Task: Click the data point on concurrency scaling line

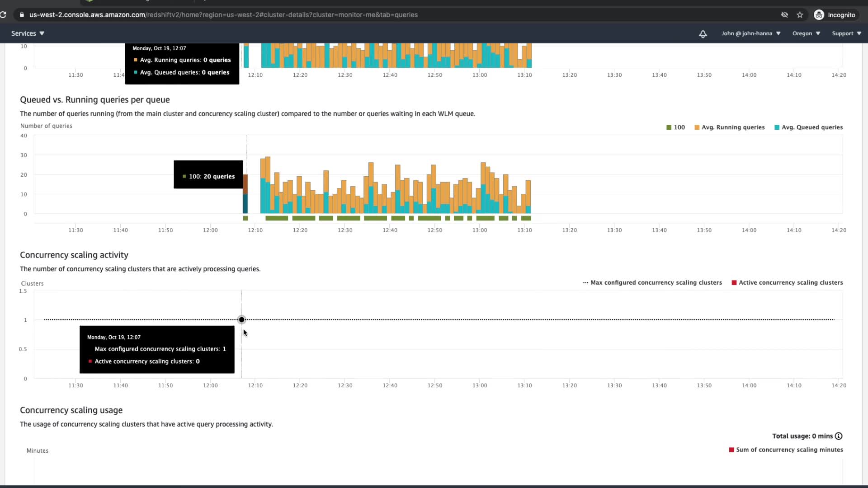Action: pyautogui.click(x=242, y=320)
